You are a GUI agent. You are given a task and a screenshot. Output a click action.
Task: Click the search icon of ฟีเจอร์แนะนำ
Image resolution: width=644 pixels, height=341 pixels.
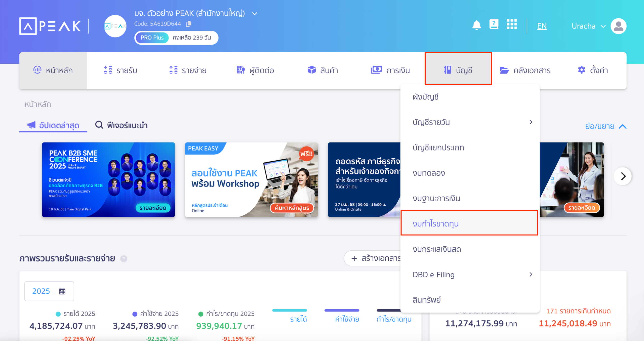(99, 125)
